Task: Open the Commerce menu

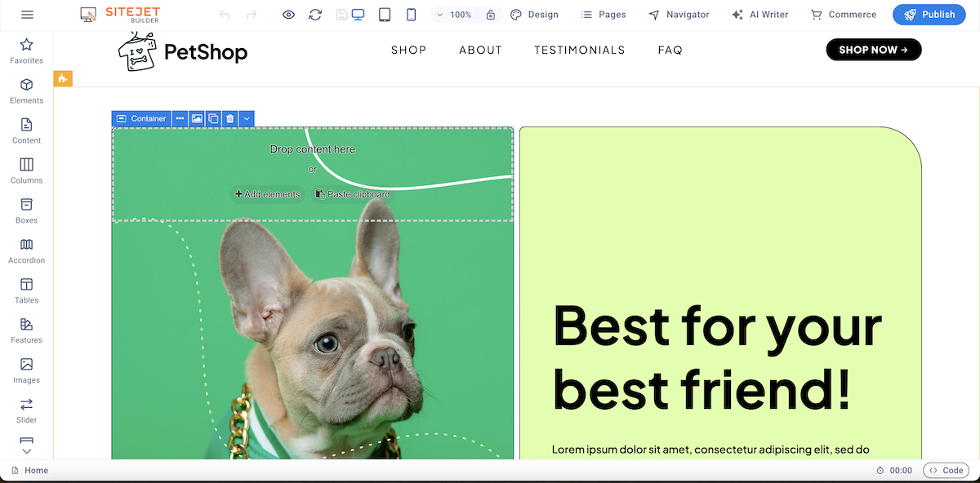Action: [844, 15]
